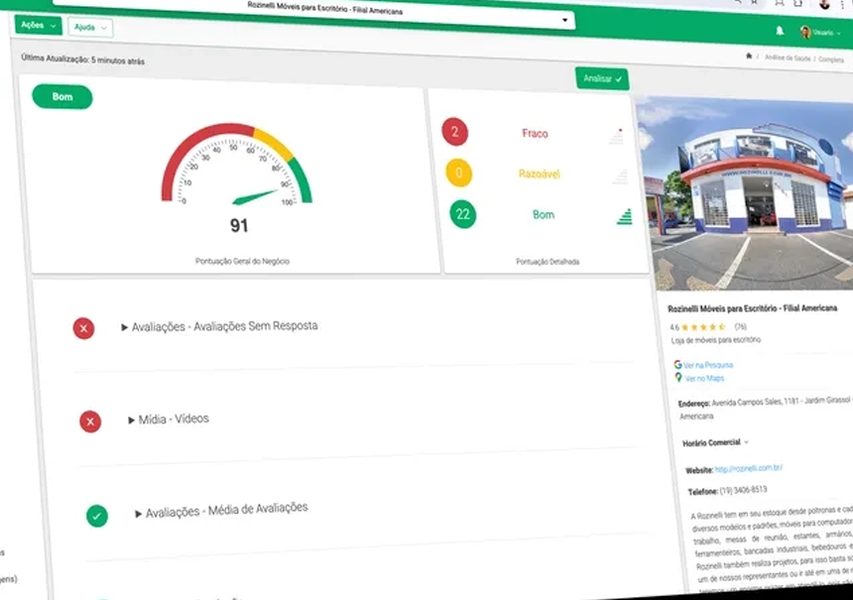
Task: Expand Avaliações - Média de Avaliações
Action: [x=221, y=510]
